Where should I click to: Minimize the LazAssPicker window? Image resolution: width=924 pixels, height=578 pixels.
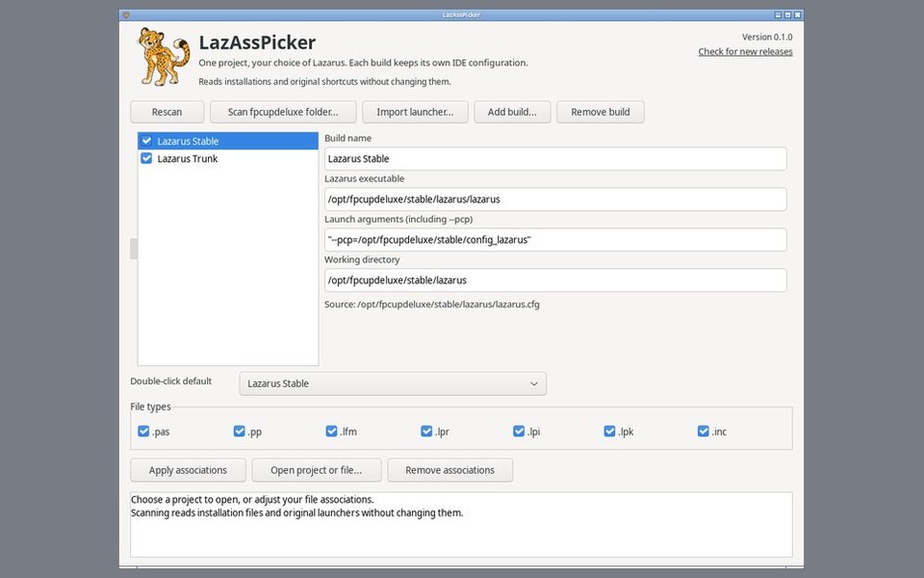778,14
